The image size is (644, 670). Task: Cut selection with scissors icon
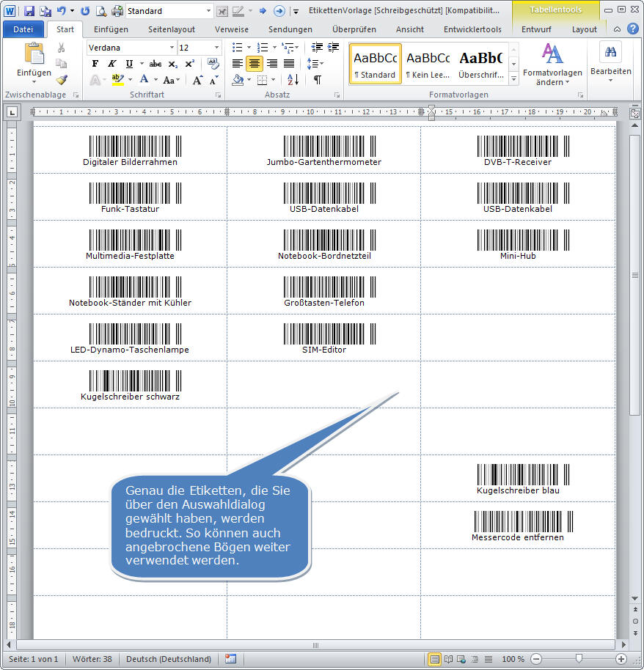[x=61, y=48]
